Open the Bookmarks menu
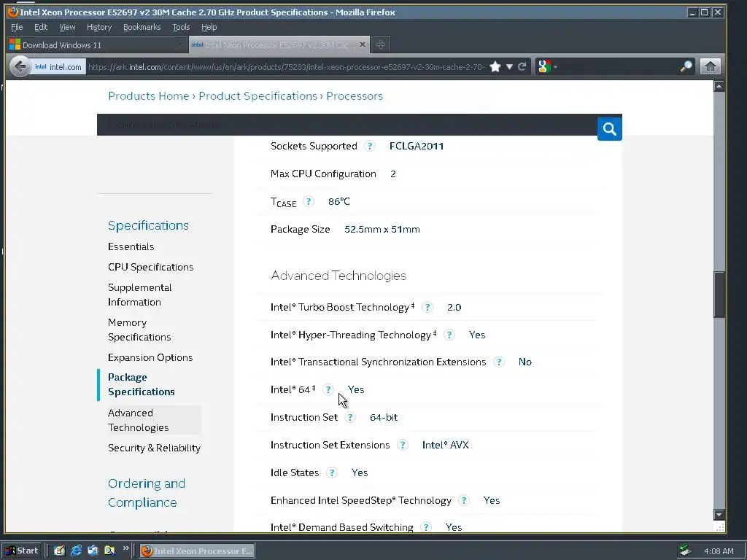 point(142,27)
